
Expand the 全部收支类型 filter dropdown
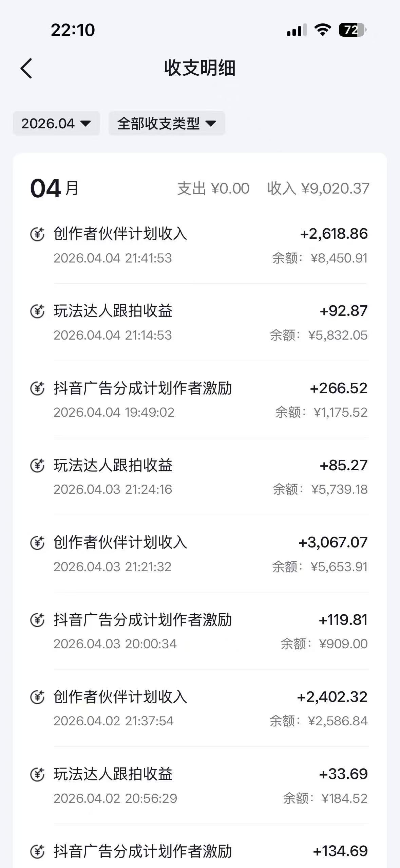point(167,123)
